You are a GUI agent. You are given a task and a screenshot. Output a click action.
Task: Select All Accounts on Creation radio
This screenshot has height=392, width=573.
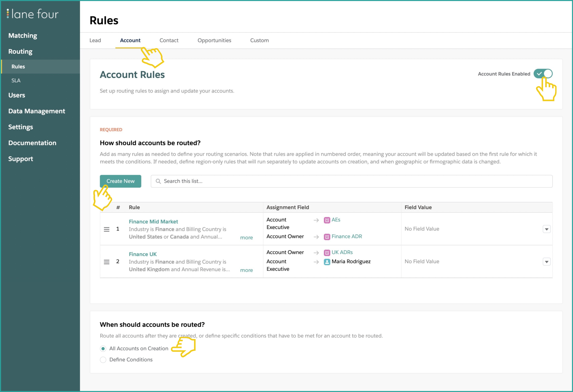[x=103, y=349]
